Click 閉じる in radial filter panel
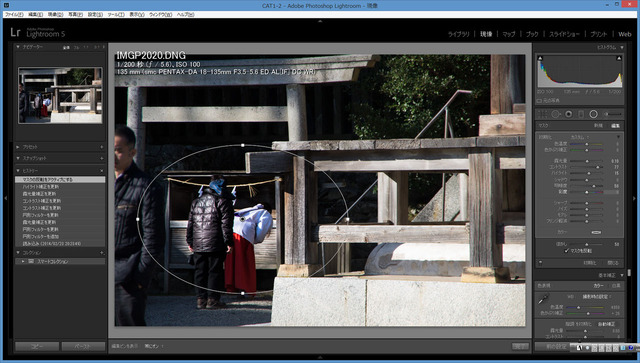 [613, 263]
